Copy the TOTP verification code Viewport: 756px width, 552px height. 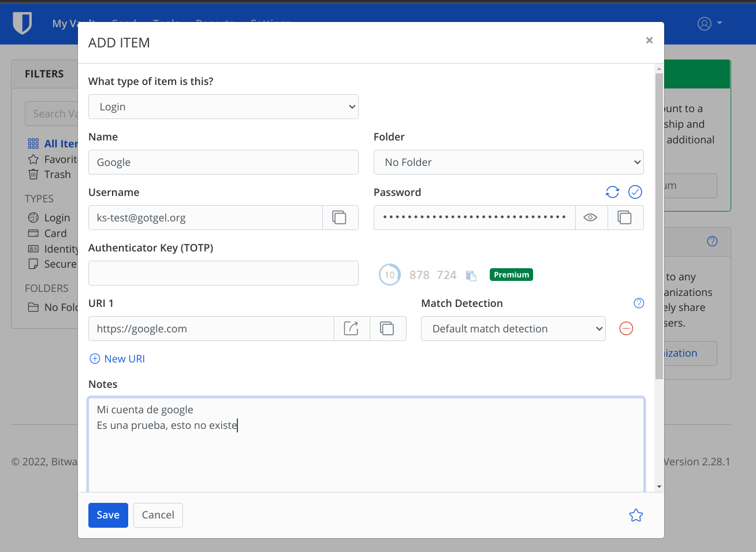(471, 276)
